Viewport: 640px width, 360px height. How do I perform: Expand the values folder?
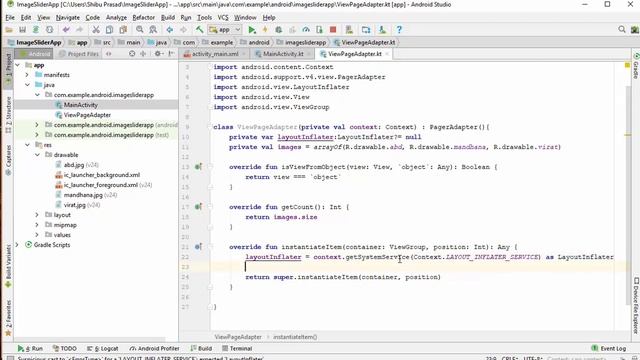pyautogui.click(x=37, y=235)
